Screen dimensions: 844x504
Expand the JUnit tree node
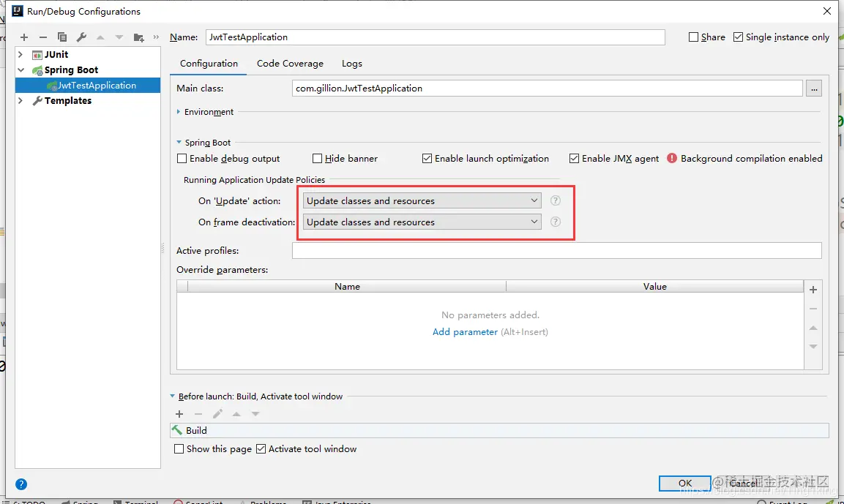[x=20, y=54]
